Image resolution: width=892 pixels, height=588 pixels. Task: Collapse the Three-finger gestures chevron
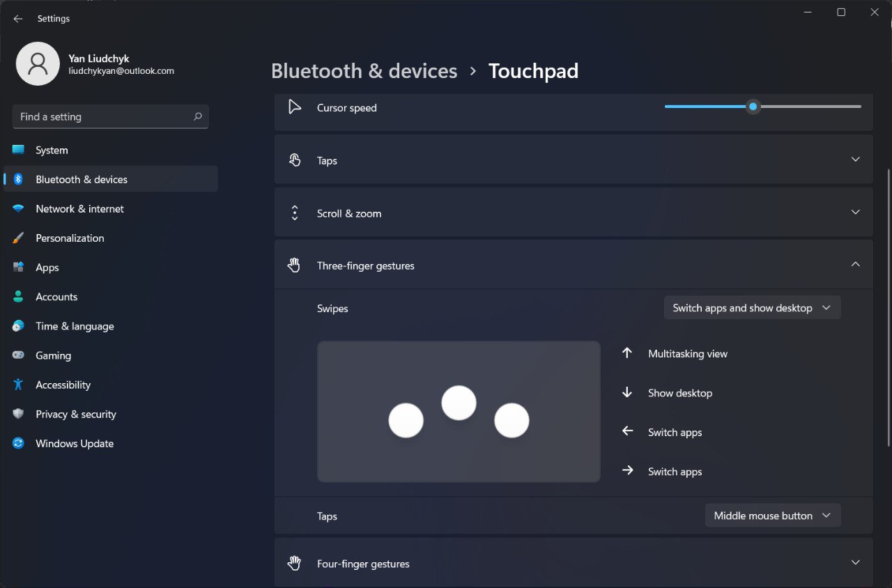click(x=856, y=264)
